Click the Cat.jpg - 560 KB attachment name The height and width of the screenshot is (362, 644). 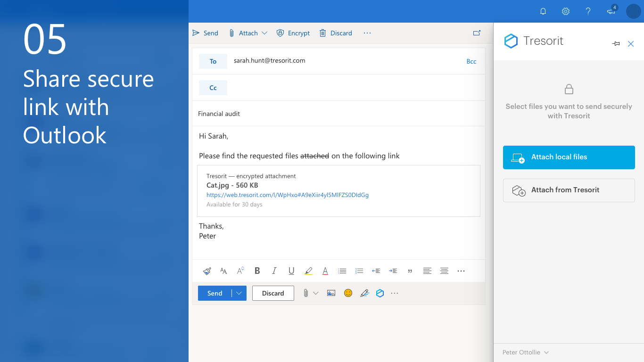pyautogui.click(x=232, y=185)
